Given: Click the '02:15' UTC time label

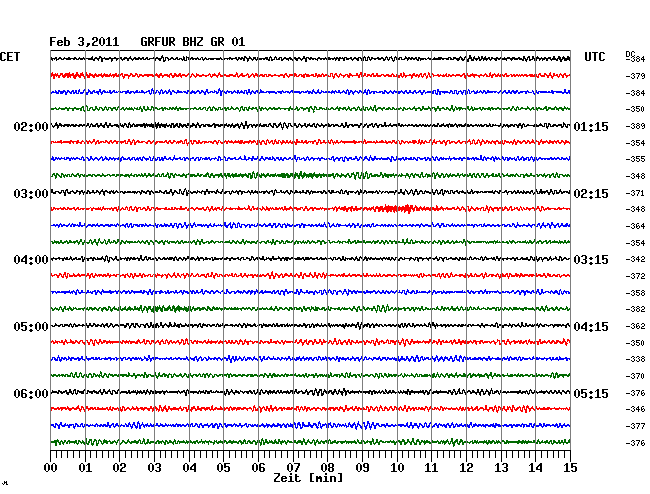Looking at the screenshot, I should coord(591,194).
